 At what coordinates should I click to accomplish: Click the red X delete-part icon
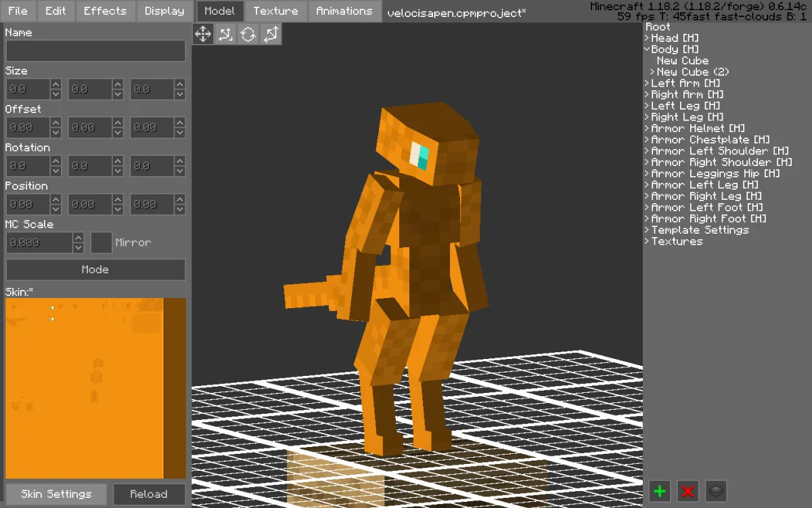click(x=688, y=491)
